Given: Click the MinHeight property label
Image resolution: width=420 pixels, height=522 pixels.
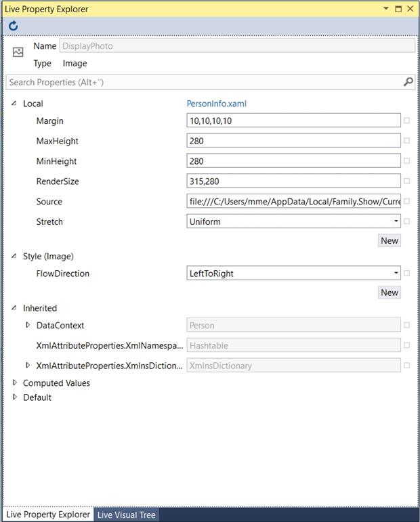Looking at the screenshot, I should tap(56, 161).
